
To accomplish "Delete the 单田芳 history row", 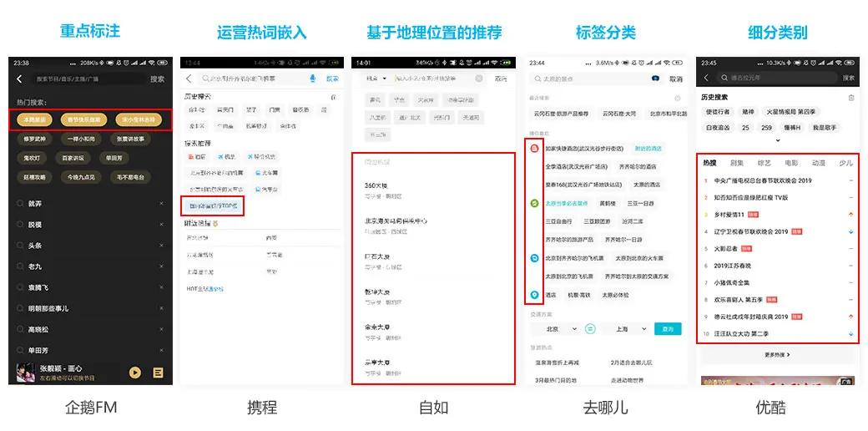I will coord(162,351).
